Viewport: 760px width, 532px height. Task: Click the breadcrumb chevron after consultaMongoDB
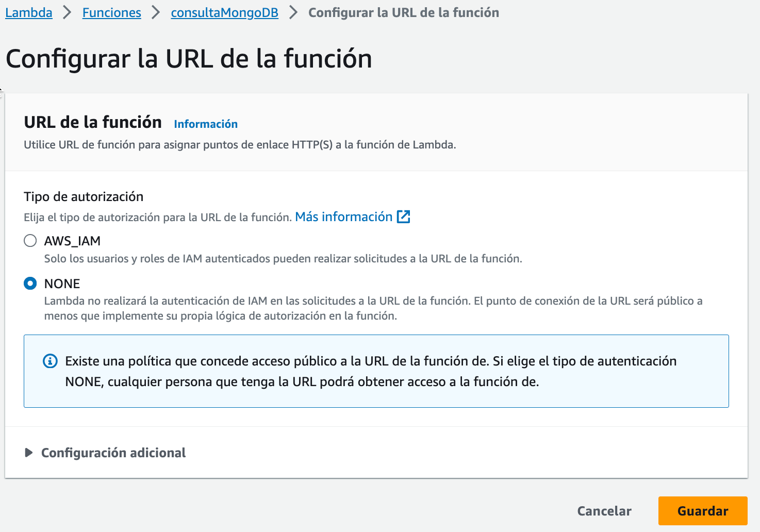[x=293, y=12]
